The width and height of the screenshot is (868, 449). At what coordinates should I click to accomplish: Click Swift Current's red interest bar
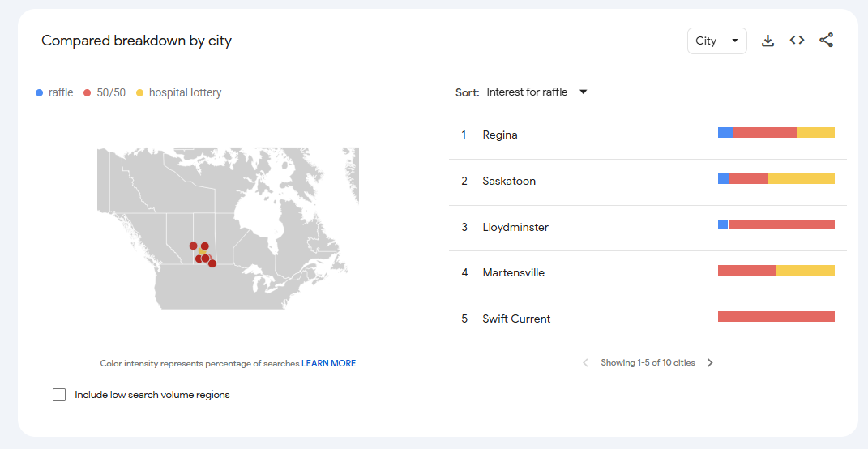tap(776, 316)
